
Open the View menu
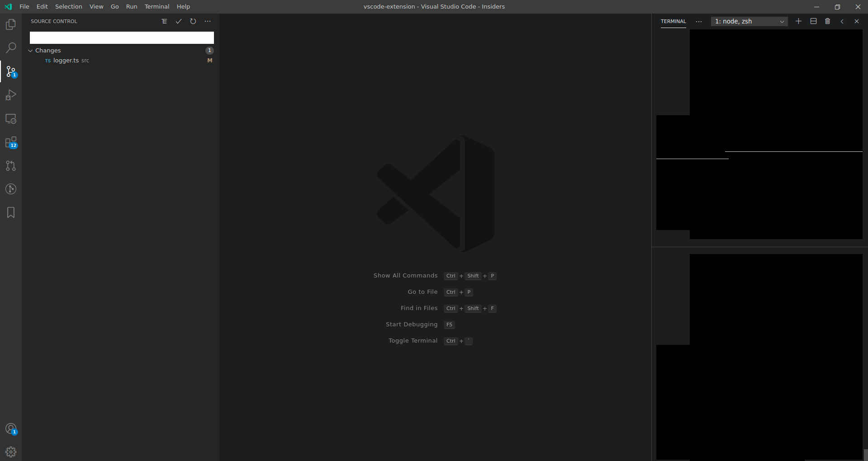(x=96, y=6)
